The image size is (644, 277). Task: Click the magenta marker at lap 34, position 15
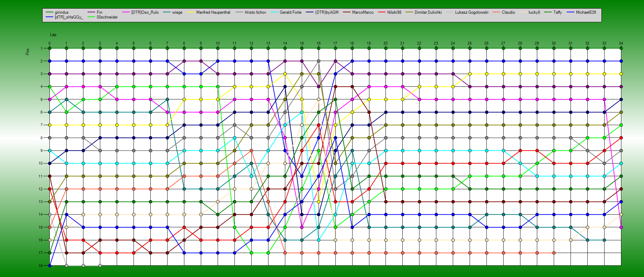(x=621, y=227)
